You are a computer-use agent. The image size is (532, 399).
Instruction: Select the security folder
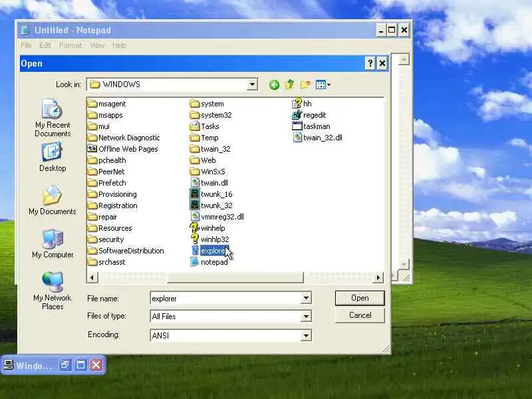(106, 239)
